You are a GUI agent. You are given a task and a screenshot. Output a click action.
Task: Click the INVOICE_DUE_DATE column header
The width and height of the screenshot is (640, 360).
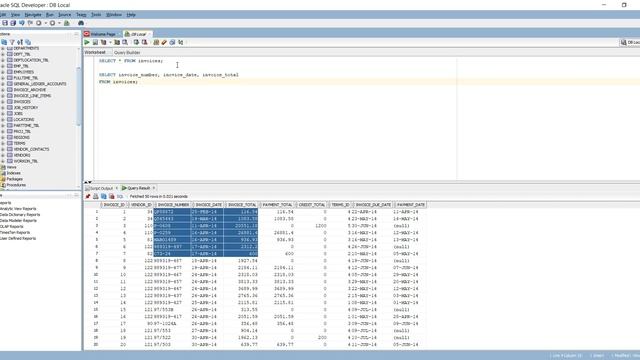pyautogui.click(x=373, y=204)
